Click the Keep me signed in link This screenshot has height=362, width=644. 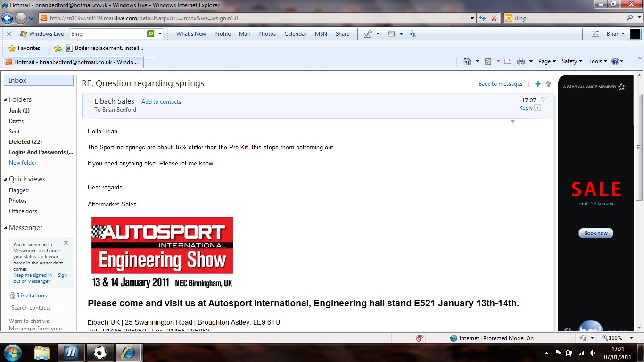33,275
